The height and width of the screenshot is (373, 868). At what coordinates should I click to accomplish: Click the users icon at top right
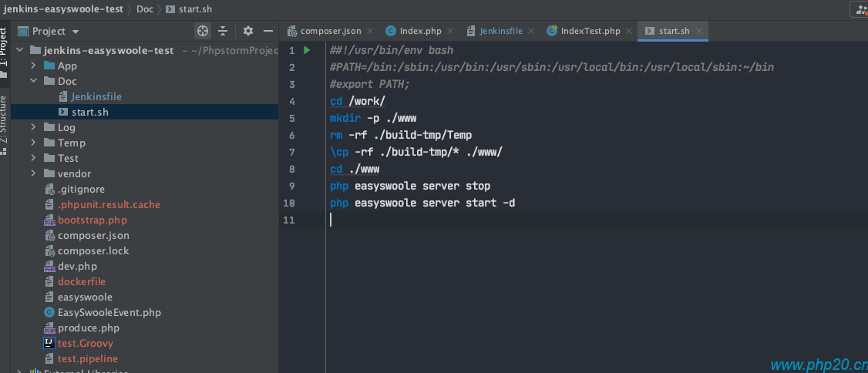click(860, 8)
